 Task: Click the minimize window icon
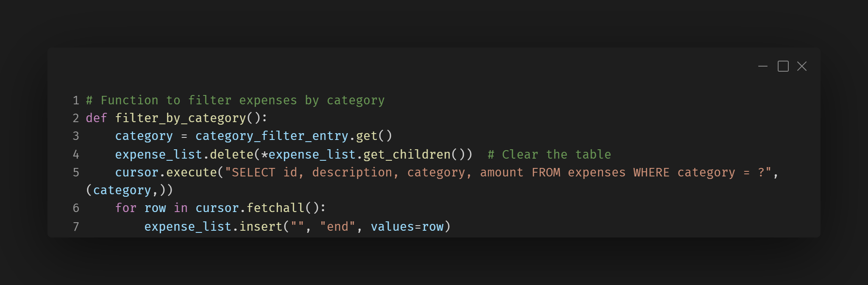[763, 67]
